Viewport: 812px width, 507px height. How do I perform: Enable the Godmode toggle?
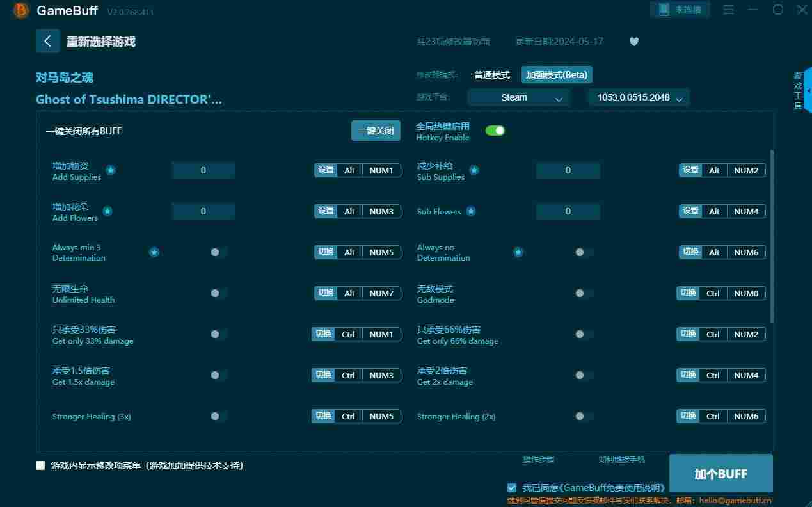583,293
